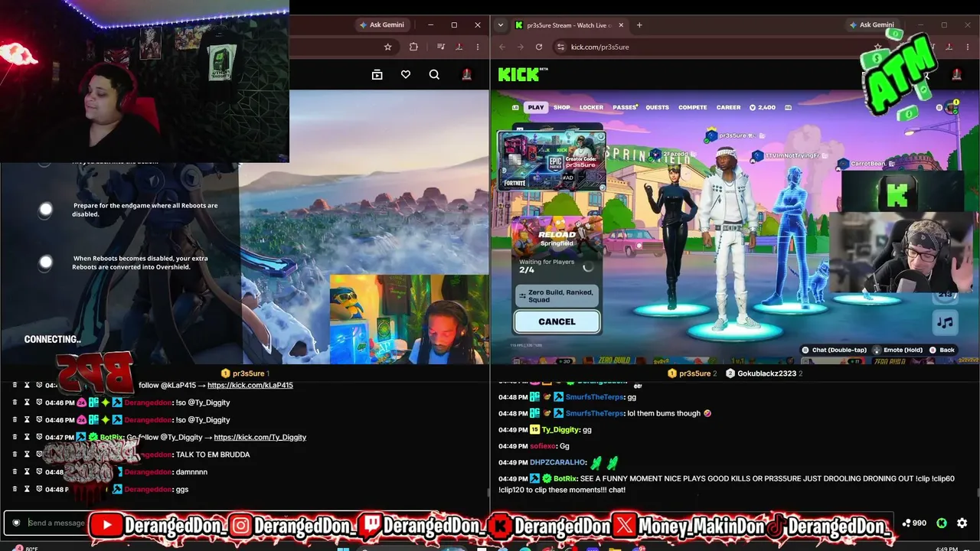Viewport: 980px width, 551px height.
Task: Open the kick.com/Ty_Diggity chat link
Action: click(x=260, y=437)
